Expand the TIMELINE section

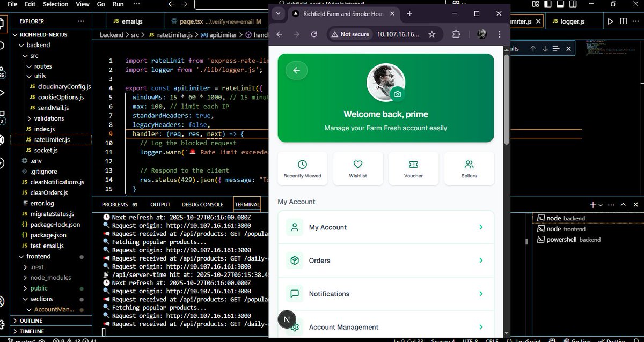(x=52, y=331)
